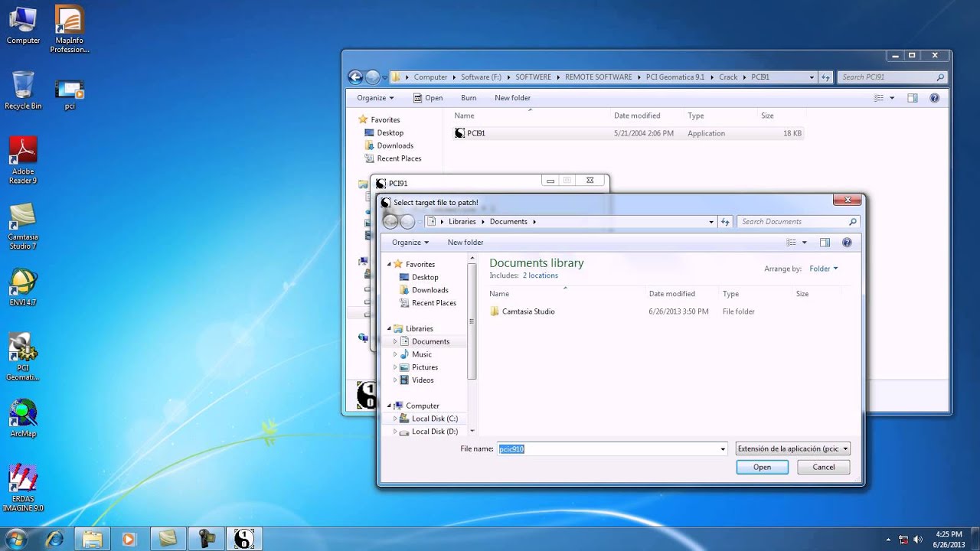The width and height of the screenshot is (980, 551).
Task: Click help icon in PCI91 explorer window
Action: click(934, 98)
